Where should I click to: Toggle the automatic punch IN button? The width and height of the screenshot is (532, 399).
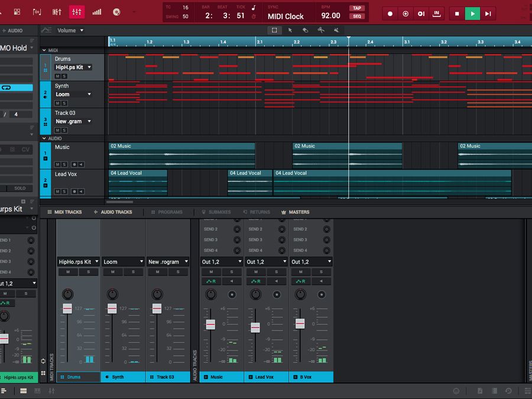[437, 14]
